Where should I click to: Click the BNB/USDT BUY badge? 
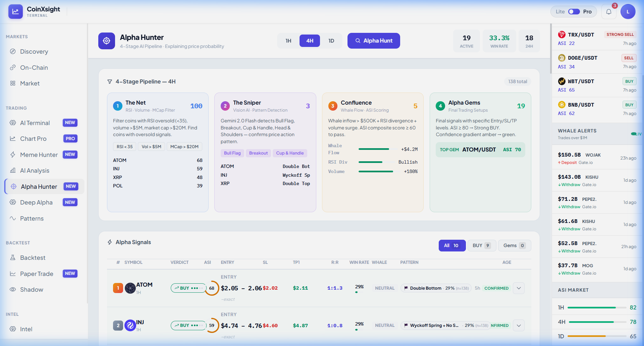[x=629, y=105]
